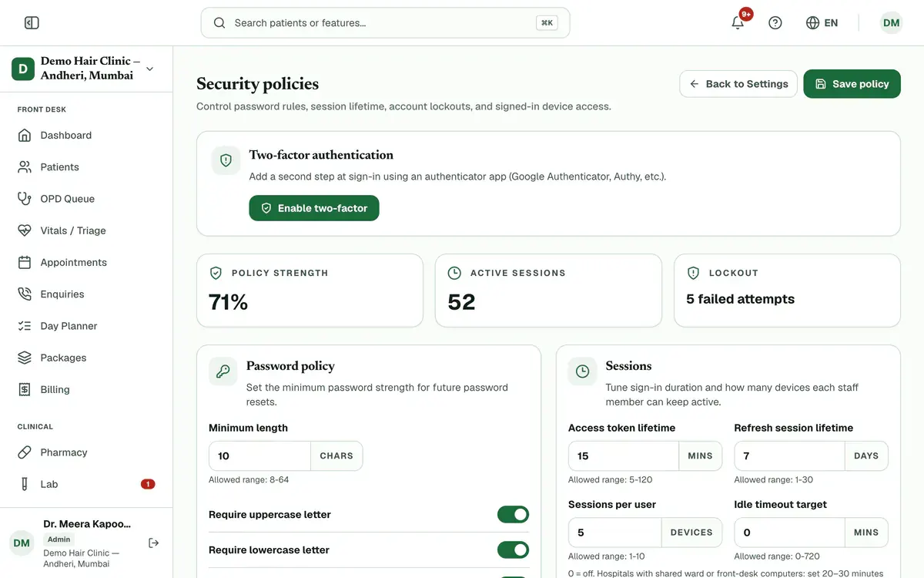Open Dashboard in the sidebar
The image size is (924, 578).
tap(86, 135)
